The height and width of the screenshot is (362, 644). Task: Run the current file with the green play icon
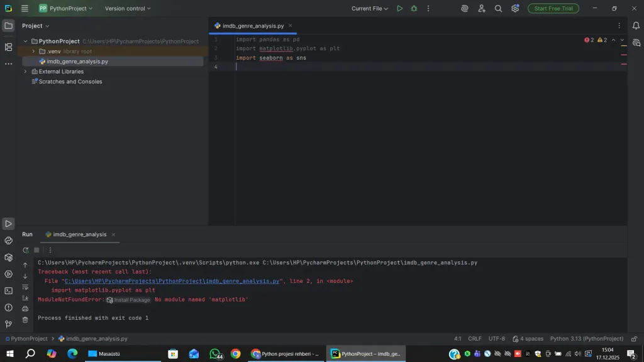(x=399, y=9)
